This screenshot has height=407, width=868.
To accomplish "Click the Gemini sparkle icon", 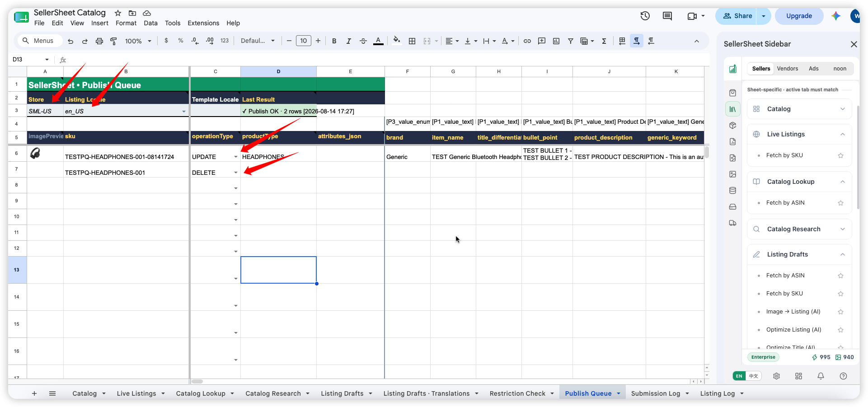I will (x=835, y=16).
